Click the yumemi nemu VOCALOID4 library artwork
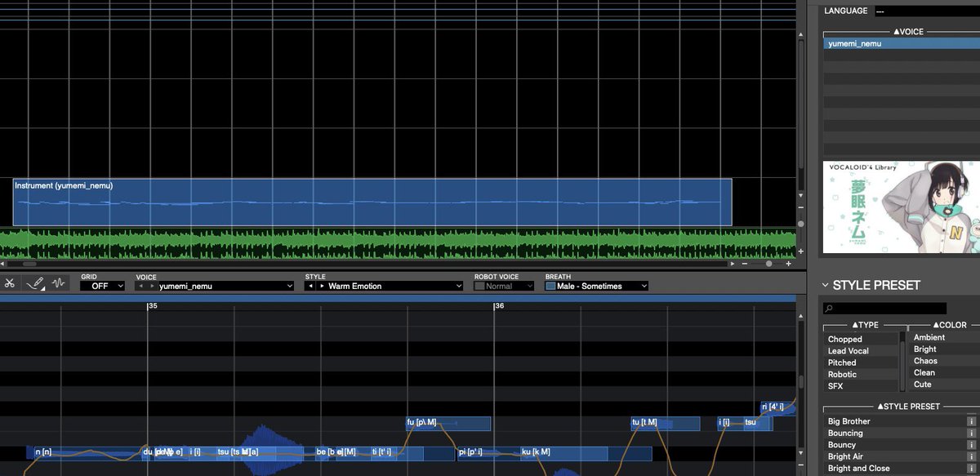Viewport: 980px width, 476px height. (901, 207)
